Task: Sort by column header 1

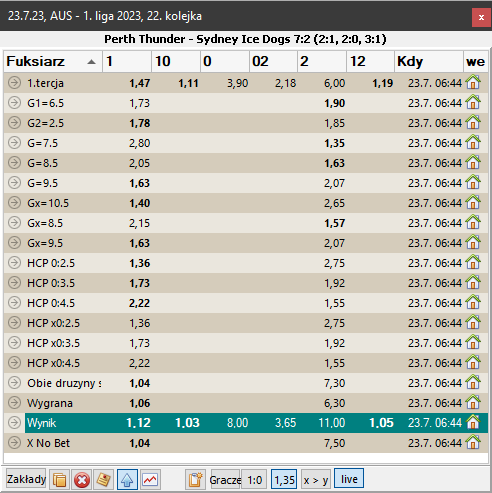Action: click(x=127, y=61)
